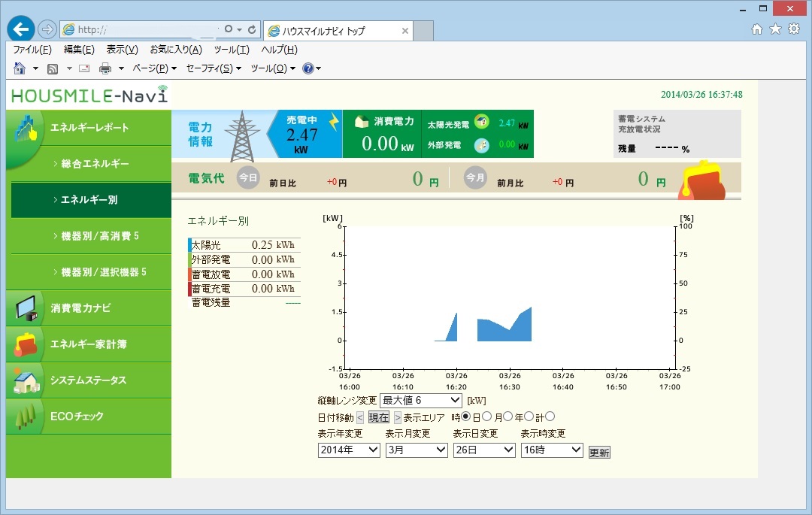
Task: Close the ハウスマイルナビ トップ tab
Action: [405, 31]
